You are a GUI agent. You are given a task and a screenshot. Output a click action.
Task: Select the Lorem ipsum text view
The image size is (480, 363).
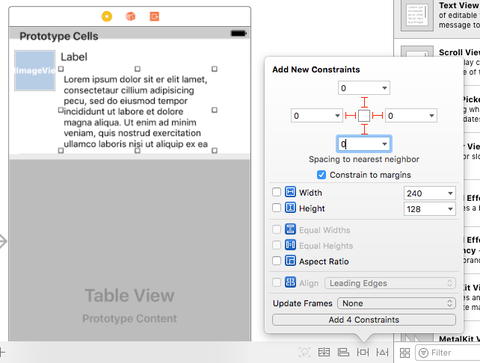point(137,110)
